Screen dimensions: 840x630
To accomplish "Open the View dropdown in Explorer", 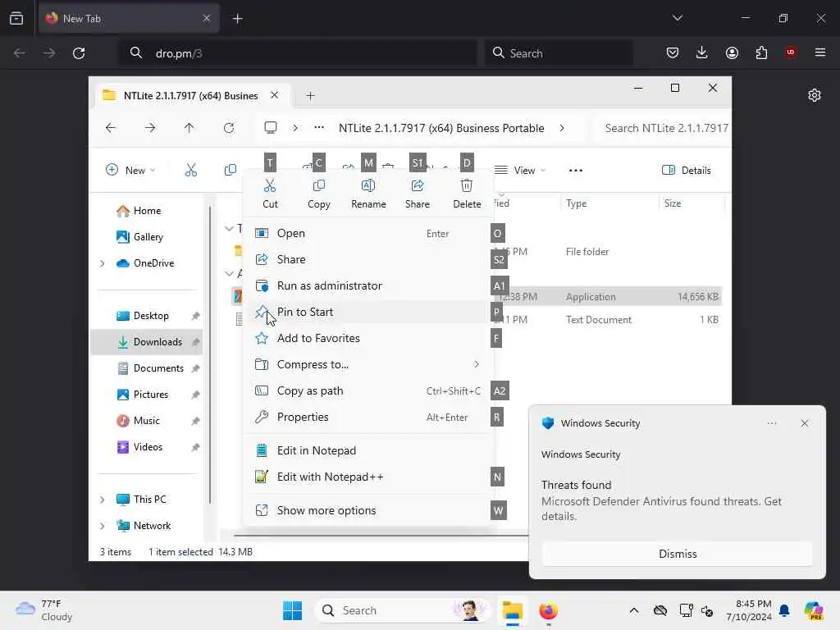I will [x=520, y=171].
